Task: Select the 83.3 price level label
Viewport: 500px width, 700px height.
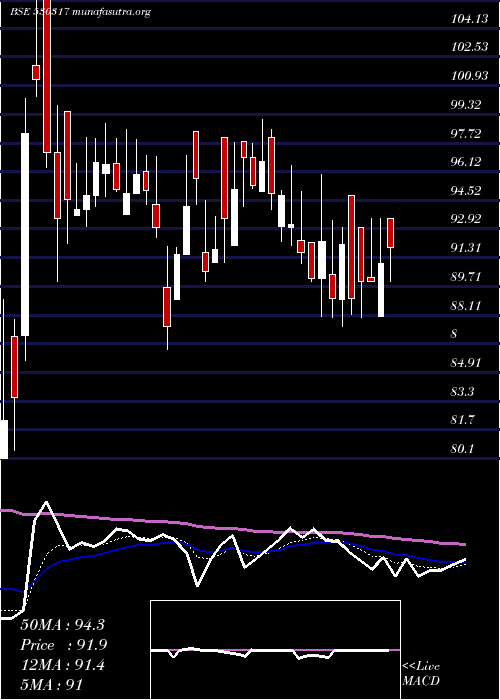Action: [463, 392]
